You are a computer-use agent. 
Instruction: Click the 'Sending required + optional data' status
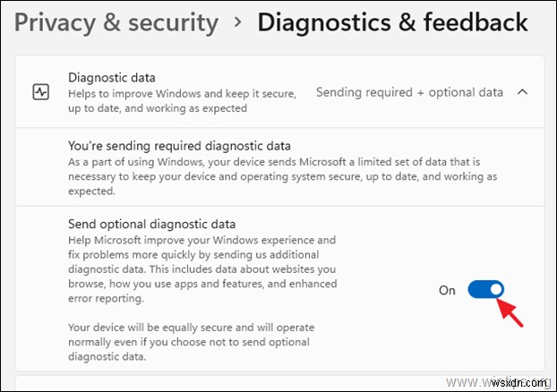pos(408,91)
